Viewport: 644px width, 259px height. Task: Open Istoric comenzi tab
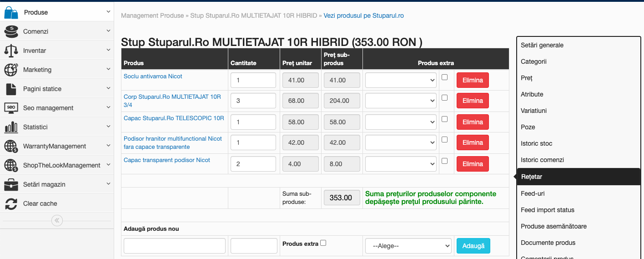click(542, 160)
